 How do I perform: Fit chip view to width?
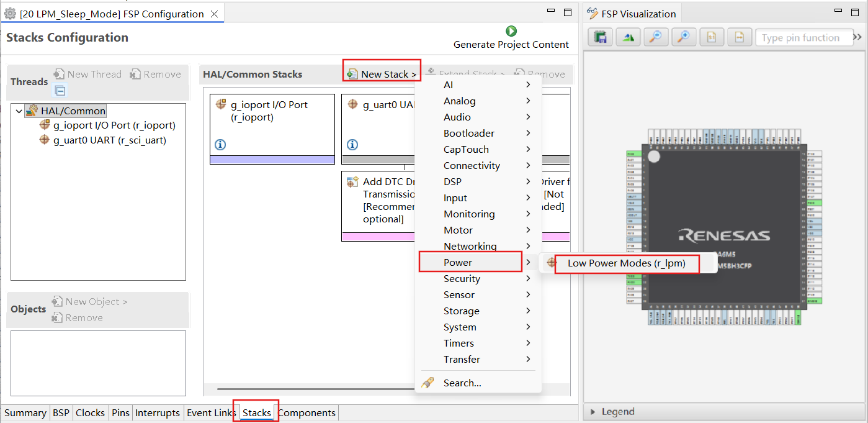click(x=740, y=37)
